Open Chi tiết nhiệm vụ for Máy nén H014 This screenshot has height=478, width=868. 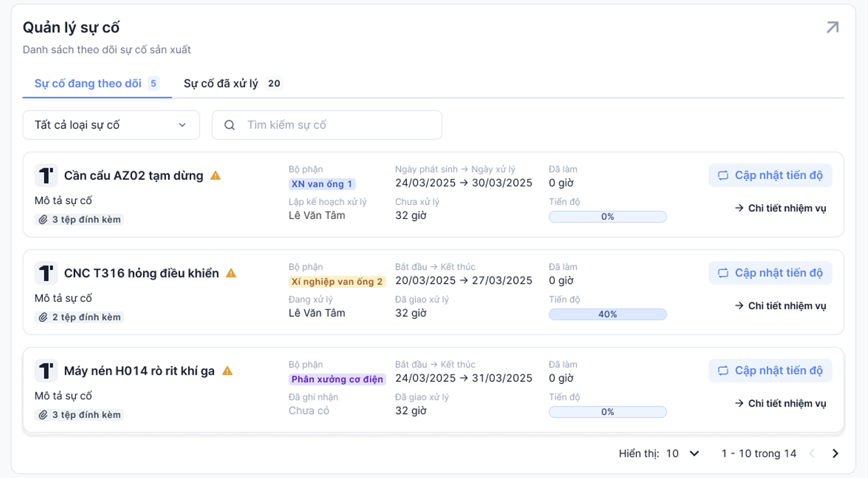(x=780, y=403)
